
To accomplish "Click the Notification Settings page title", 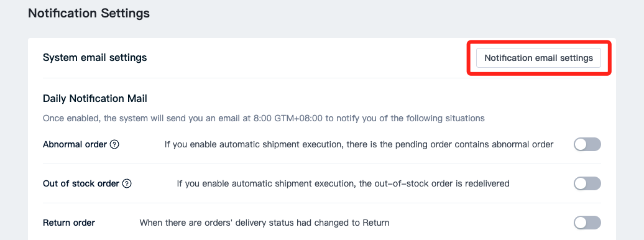I will (x=89, y=13).
